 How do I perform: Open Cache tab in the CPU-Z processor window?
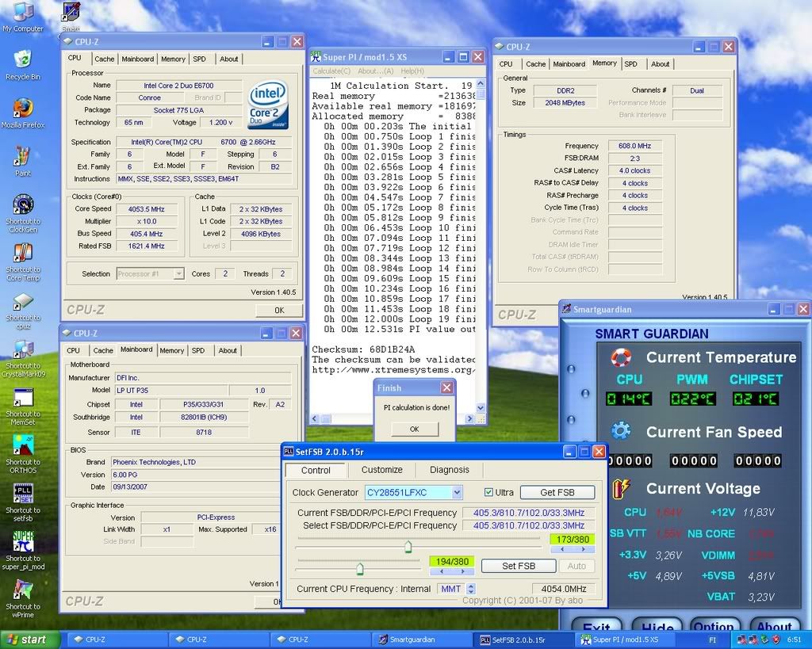click(x=104, y=59)
